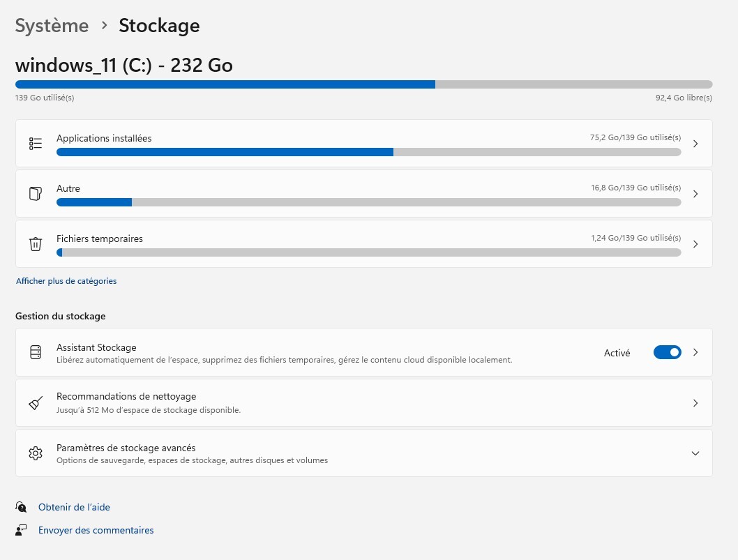Open the Obtenir de l'aide link
The image size is (738, 560).
[74, 507]
